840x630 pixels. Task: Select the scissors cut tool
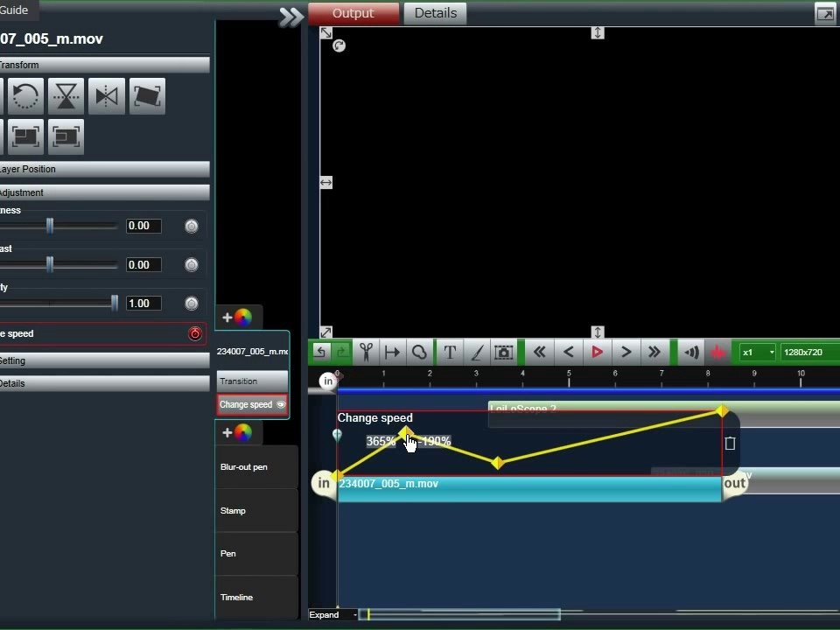tap(366, 352)
